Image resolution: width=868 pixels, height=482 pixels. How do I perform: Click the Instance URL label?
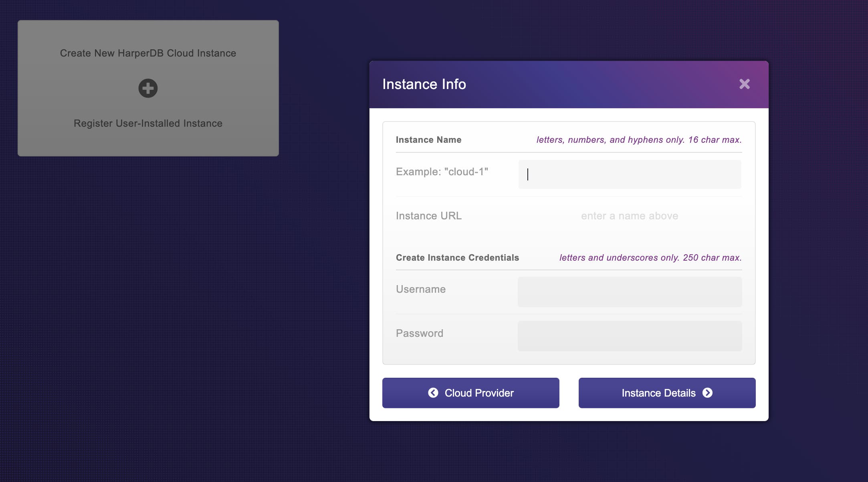point(428,216)
